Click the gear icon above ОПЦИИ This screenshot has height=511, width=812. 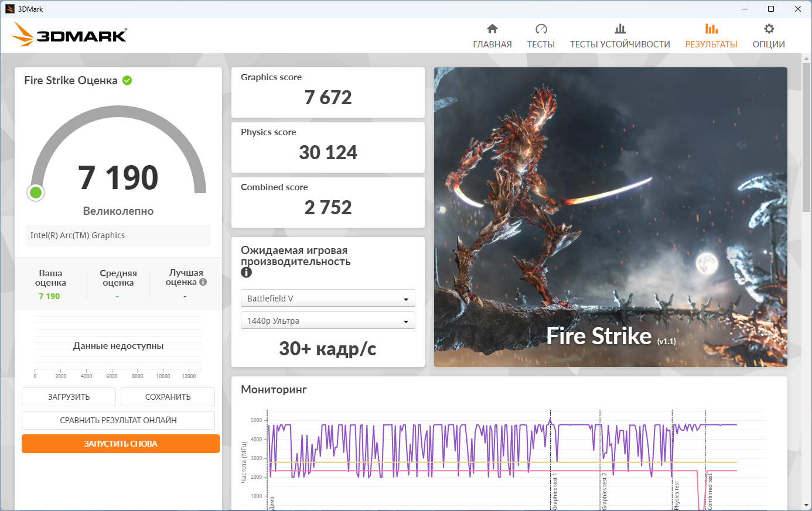tap(769, 29)
